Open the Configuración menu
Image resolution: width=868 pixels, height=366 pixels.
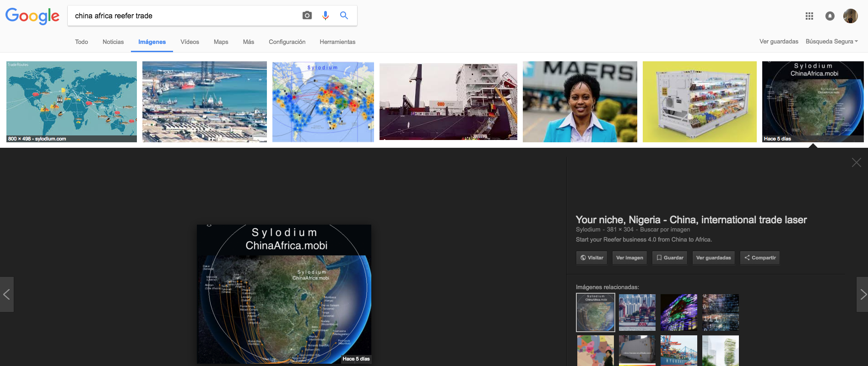(x=287, y=42)
